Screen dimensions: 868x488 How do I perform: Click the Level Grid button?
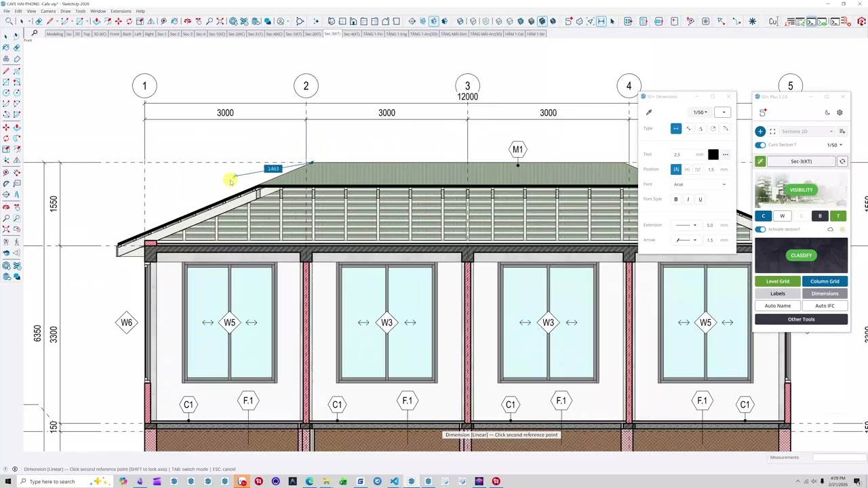coord(778,281)
